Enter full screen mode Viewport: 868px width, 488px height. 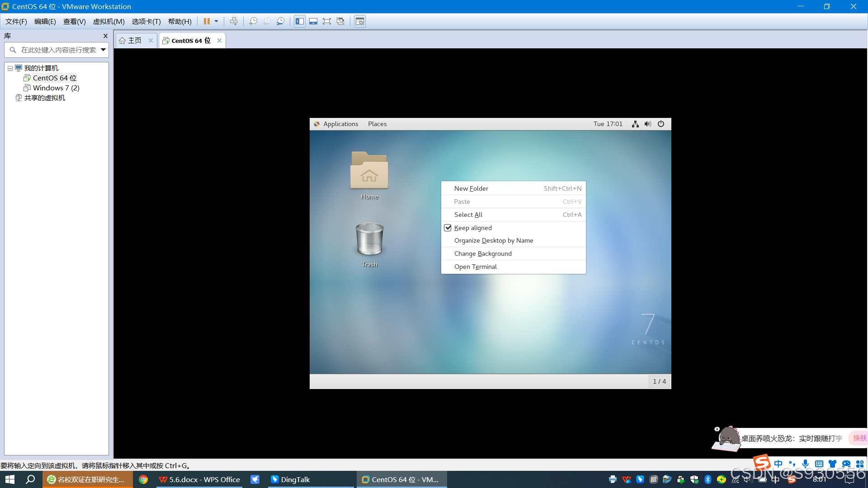coord(327,21)
